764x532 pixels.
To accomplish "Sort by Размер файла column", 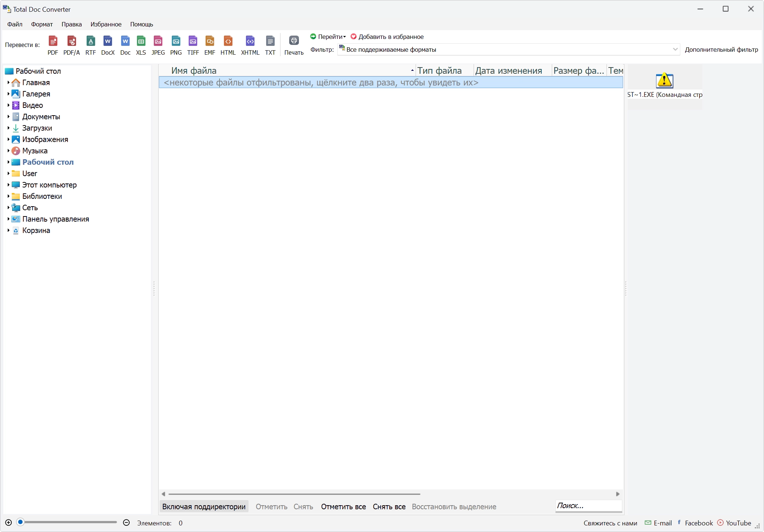I will [x=579, y=70].
